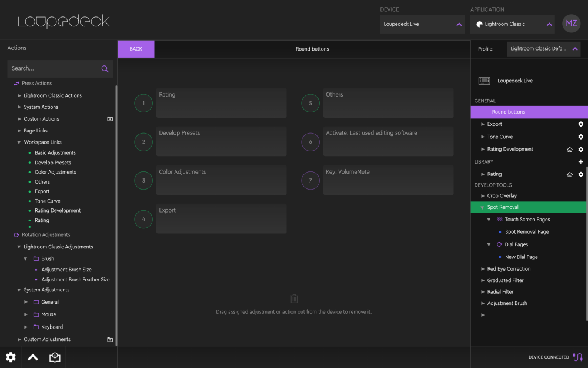Open the manual book icon in bottom bar
The width and height of the screenshot is (588, 368).
pos(55,357)
